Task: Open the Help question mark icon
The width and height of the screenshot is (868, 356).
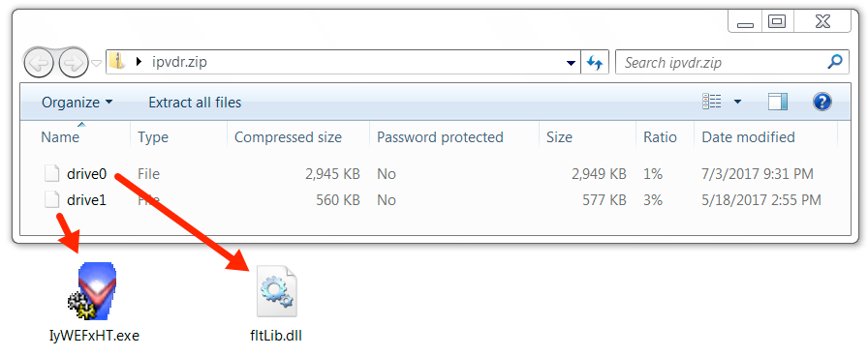Action: (x=822, y=102)
